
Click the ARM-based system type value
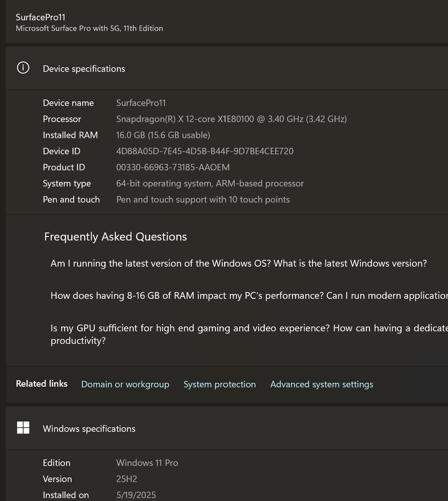coord(210,184)
